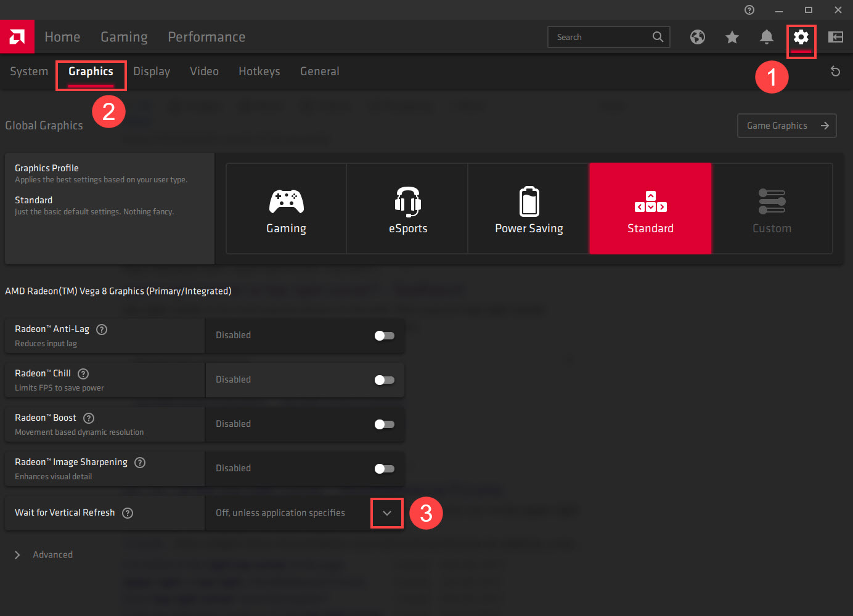Minimize the Radeon Software window

coord(779,10)
